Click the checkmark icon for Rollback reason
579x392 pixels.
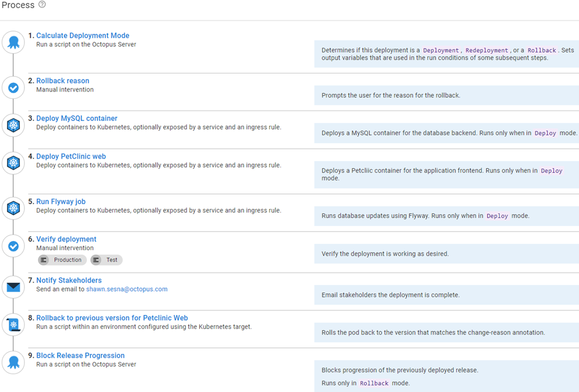[13, 88]
